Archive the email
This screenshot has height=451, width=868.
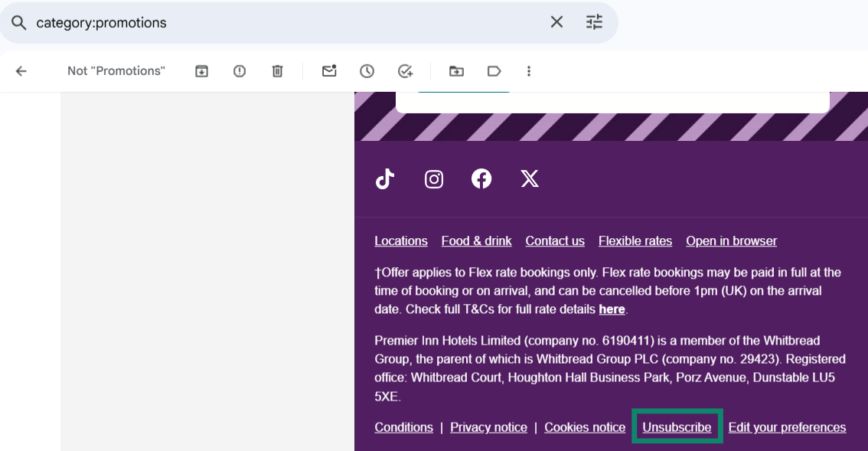(x=201, y=70)
